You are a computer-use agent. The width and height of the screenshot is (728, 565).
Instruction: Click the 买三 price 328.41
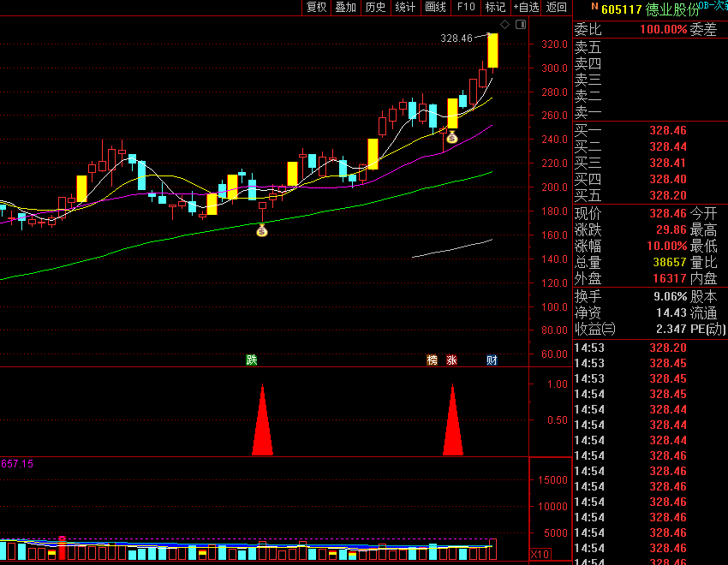click(668, 163)
